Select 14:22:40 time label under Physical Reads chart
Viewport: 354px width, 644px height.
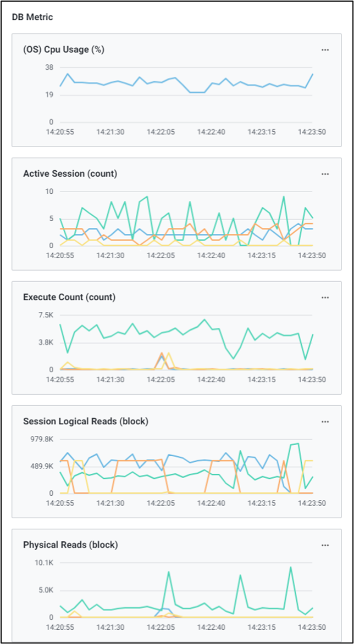[x=212, y=627]
